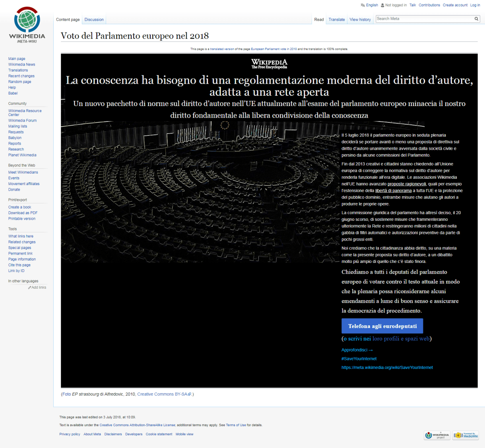Image resolution: width=485 pixels, height=448 pixels.
Task: Click the Approfondisci arrow link
Action: point(357,350)
